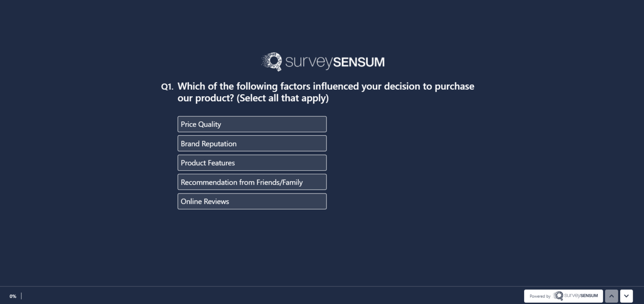Select the Price Quality option

(x=252, y=124)
